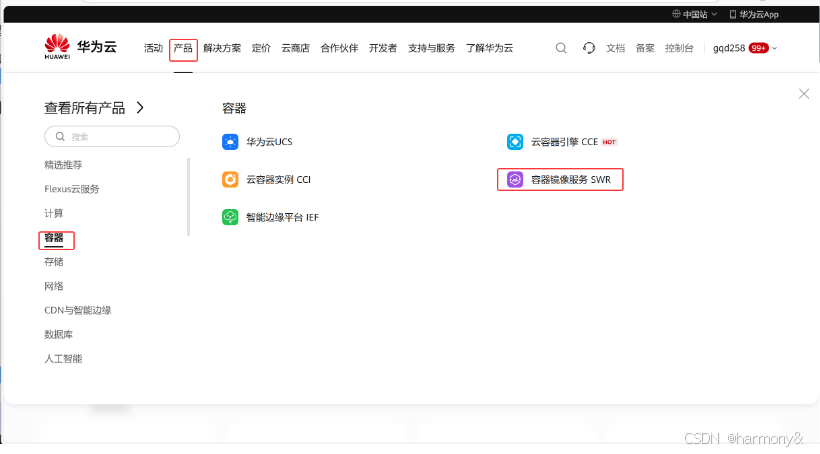This screenshot has width=820, height=454.
Task: Go to 备案 link
Action: [645, 48]
